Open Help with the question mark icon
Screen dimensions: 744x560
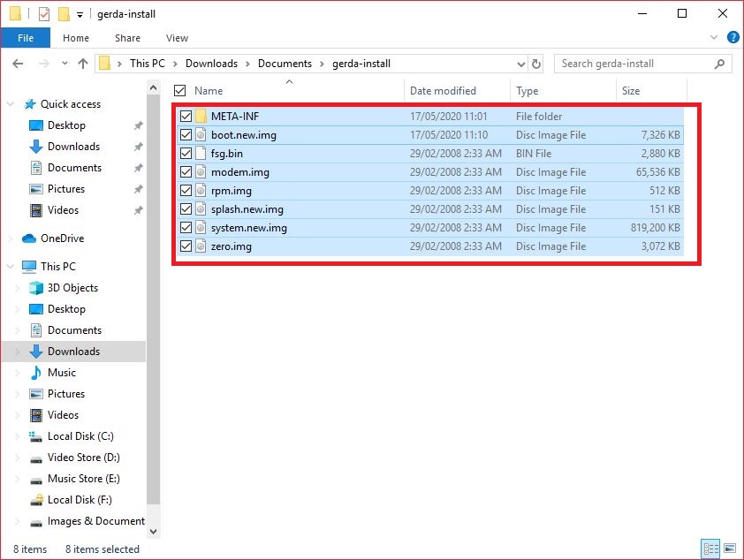coord(733,37)
